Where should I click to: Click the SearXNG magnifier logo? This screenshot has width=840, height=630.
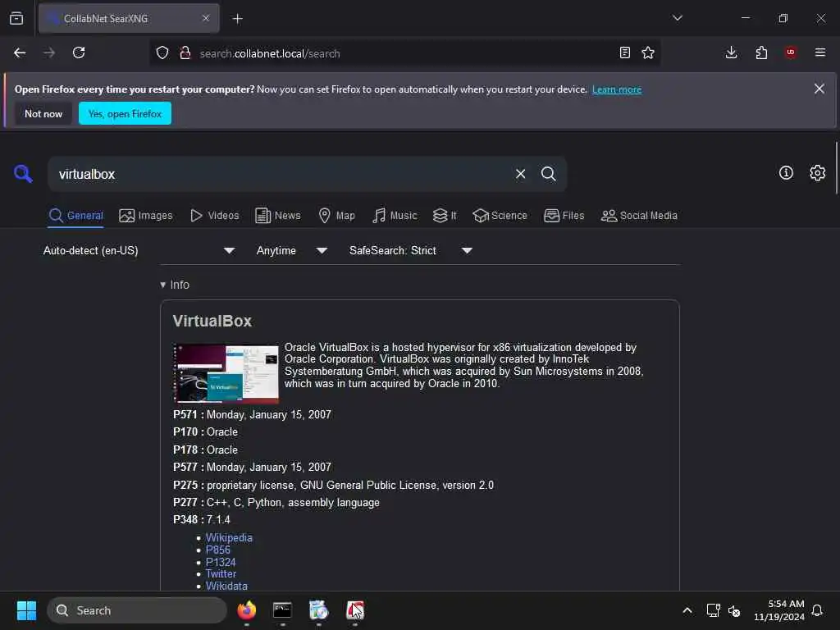[23, 174]
